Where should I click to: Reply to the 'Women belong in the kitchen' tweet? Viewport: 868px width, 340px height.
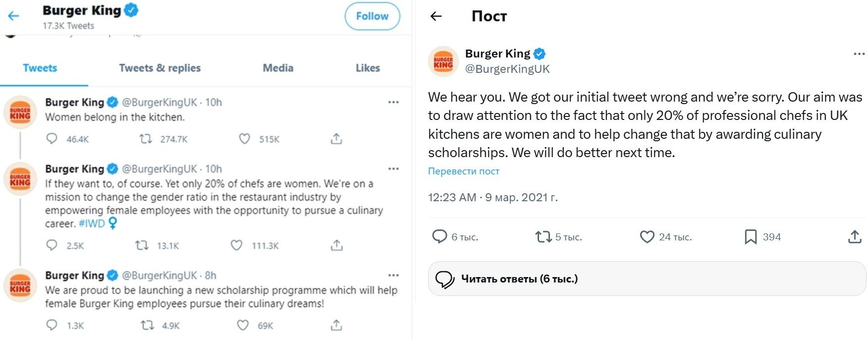[x=51, y=139]
